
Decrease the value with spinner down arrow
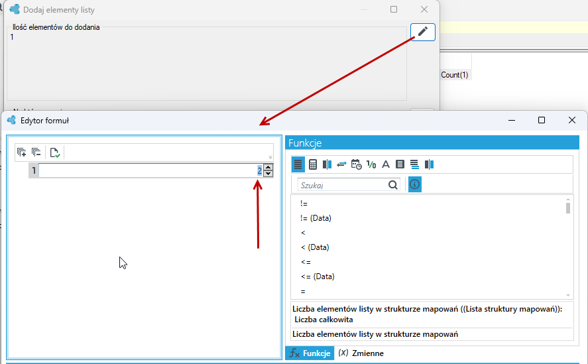[x=268, y=174]
